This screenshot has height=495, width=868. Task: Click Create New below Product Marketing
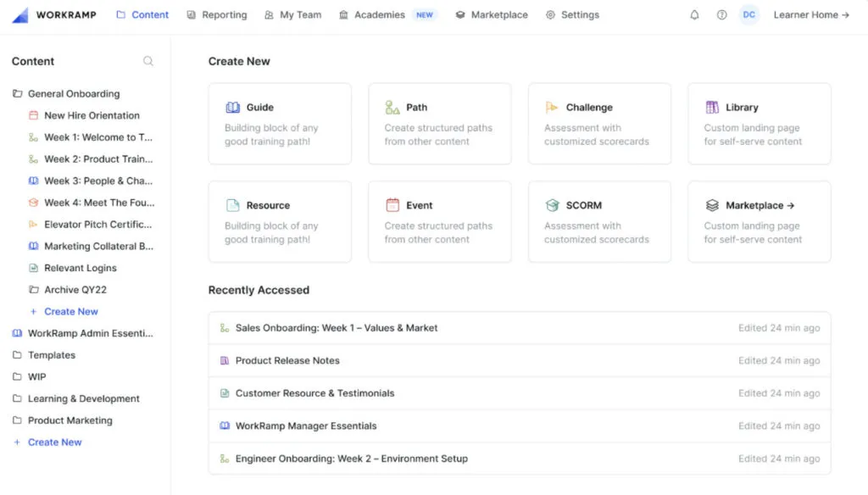click(47, 442)
